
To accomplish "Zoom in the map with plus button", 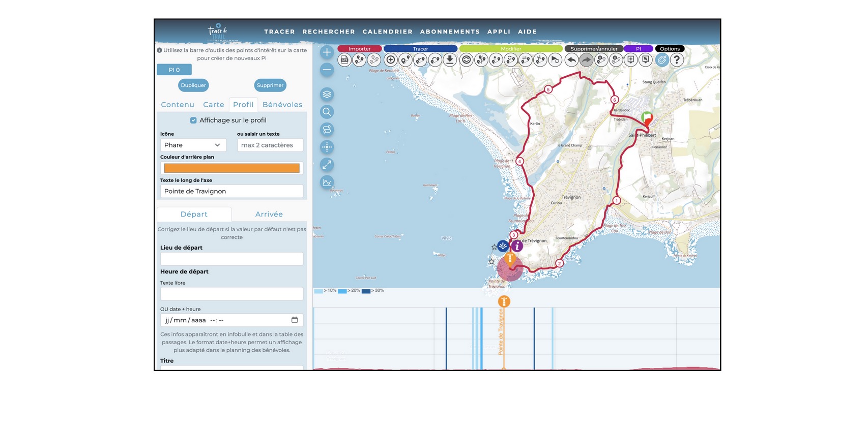I will (327, 52).
